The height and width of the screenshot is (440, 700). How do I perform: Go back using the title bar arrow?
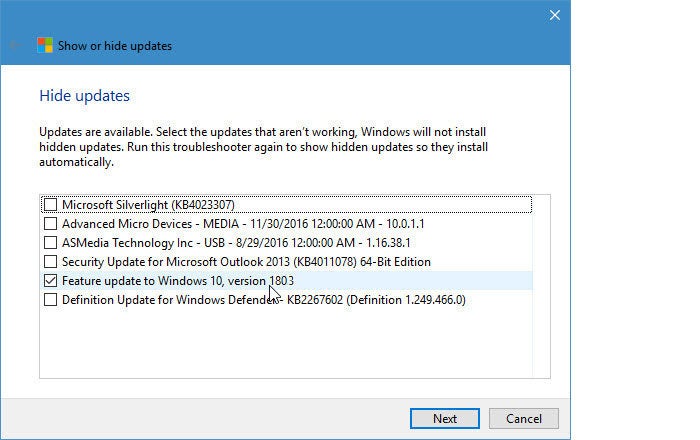point(16,45)
